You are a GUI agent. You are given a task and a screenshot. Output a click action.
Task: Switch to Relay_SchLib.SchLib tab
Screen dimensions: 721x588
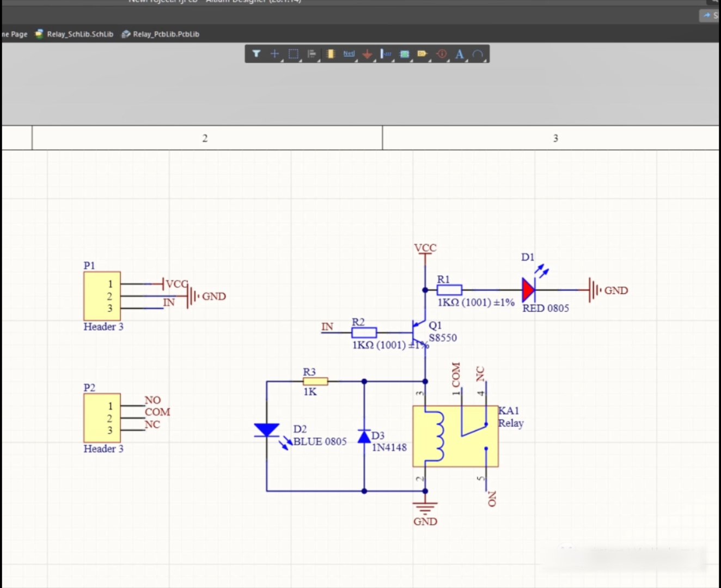(74, 34)
